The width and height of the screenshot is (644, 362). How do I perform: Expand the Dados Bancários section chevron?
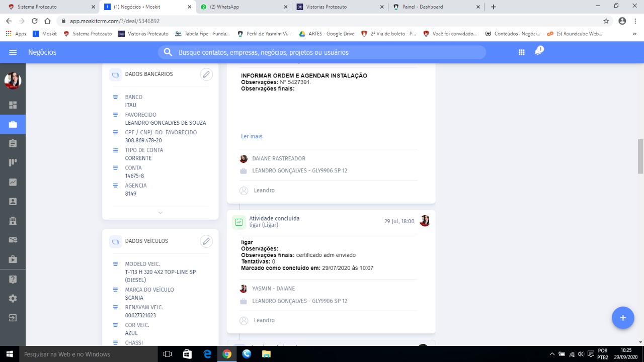[x=160, y=213]
